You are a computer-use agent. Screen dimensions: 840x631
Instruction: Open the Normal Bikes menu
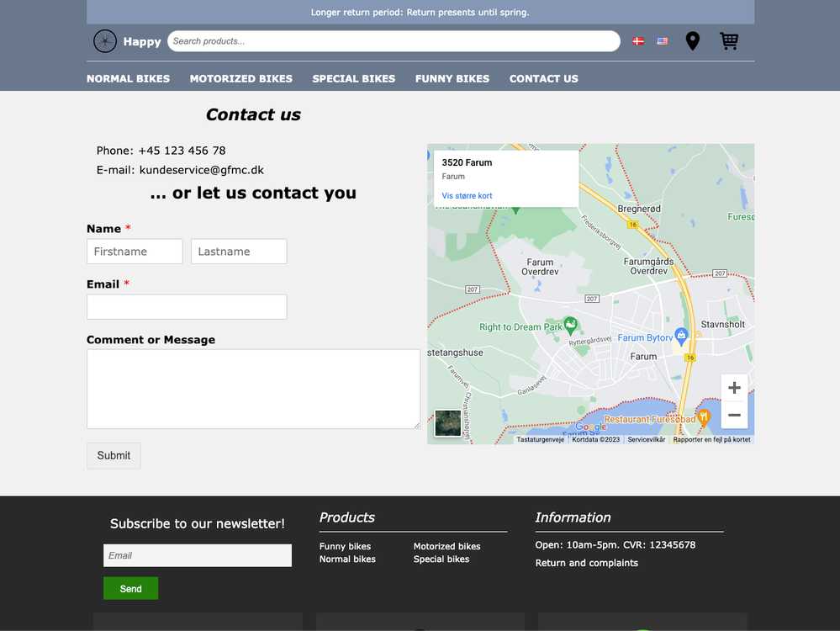click(x=128, y=78)
